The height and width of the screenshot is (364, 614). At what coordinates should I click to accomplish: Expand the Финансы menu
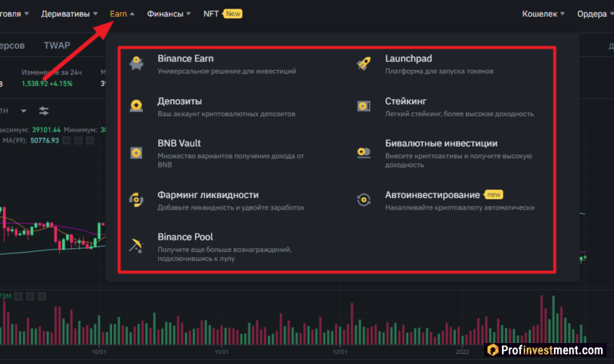169,14
